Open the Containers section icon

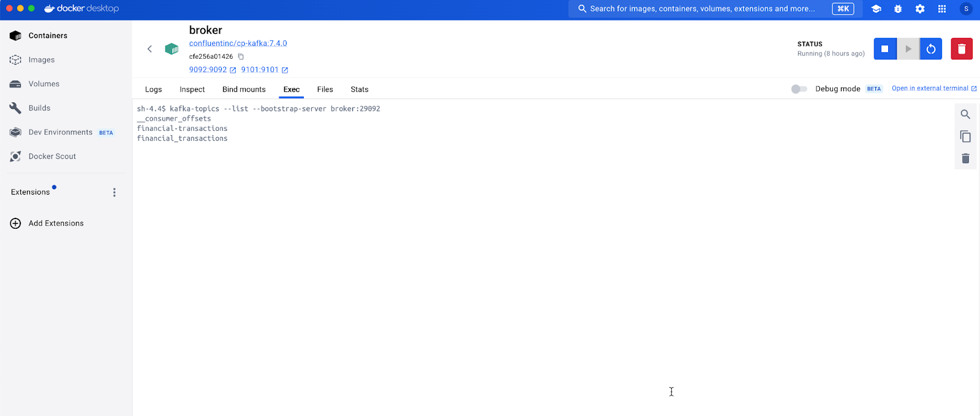(x=16, y=35)
